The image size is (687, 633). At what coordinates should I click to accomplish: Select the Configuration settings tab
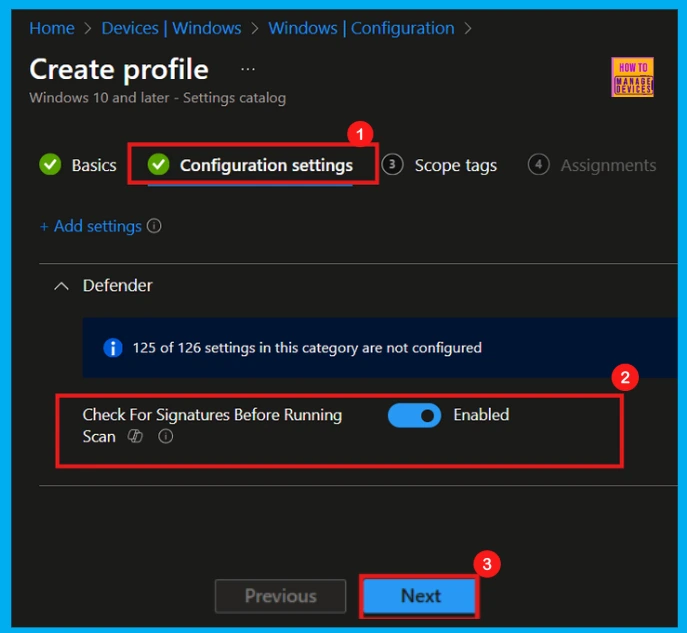(250, 165)
